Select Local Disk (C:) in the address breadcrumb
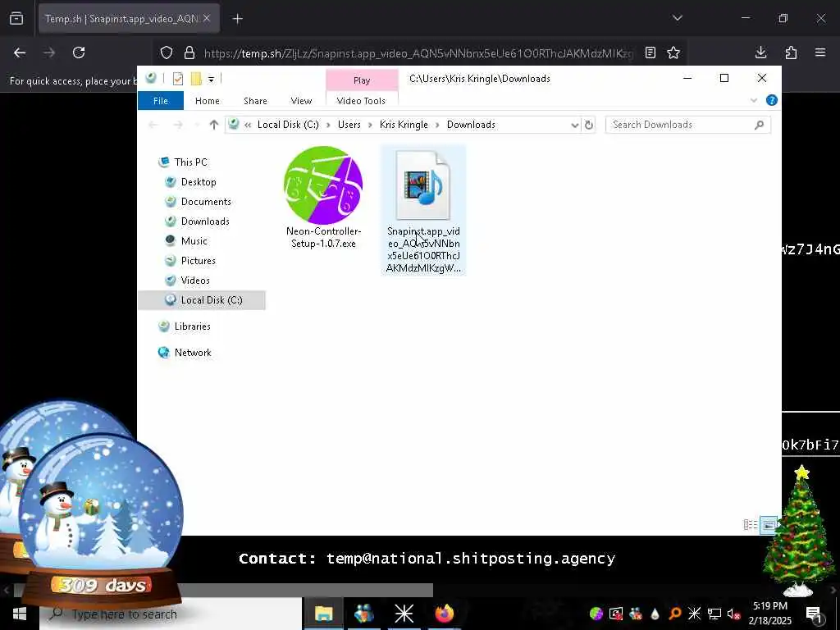The image size is (840, 630). click(x=288, y=125)
